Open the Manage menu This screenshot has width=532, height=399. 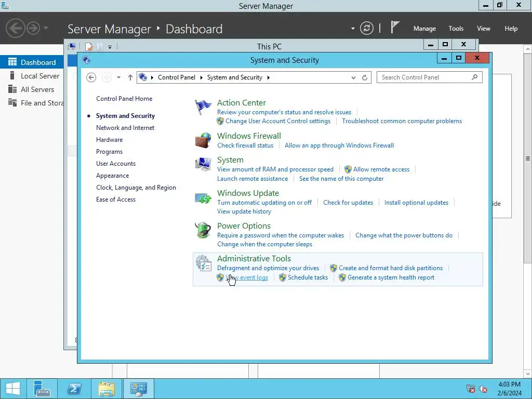[x=424, y=29]
